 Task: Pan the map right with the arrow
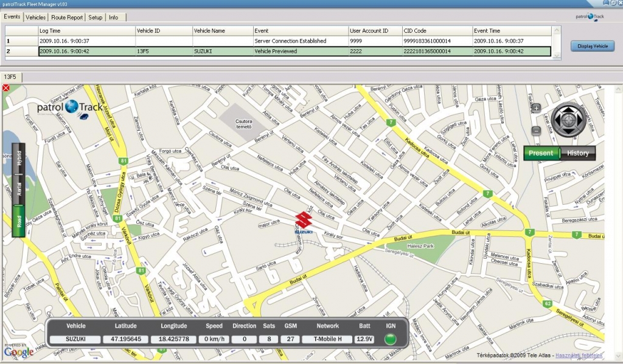click(x=580, y=120)
